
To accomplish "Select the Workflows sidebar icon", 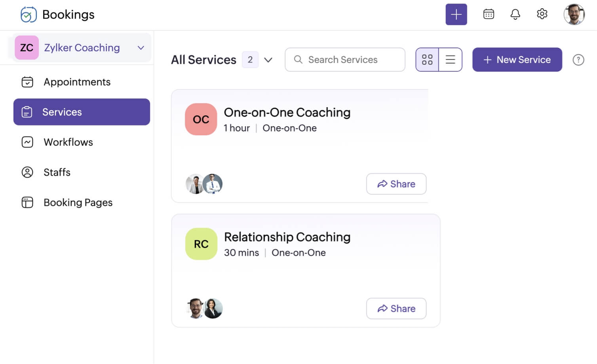I will point(27,142).
